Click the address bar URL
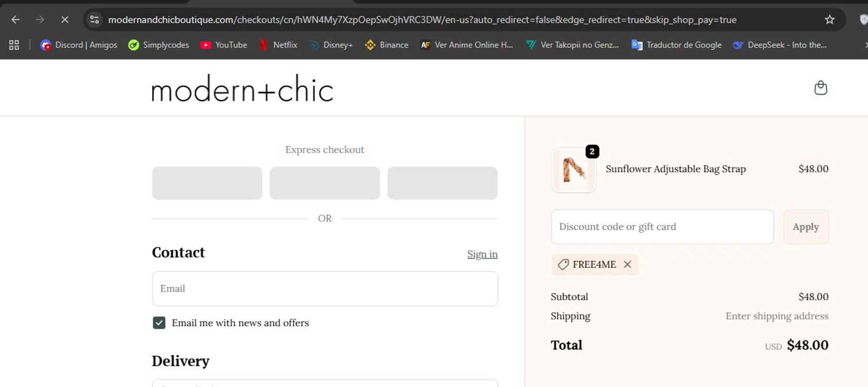 tap(422, 20)
